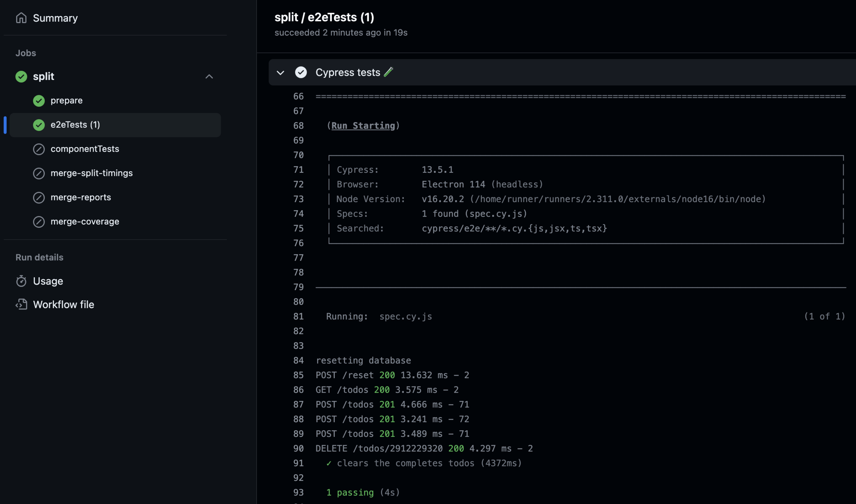Open the merge-reports job

tap(81, 197)
